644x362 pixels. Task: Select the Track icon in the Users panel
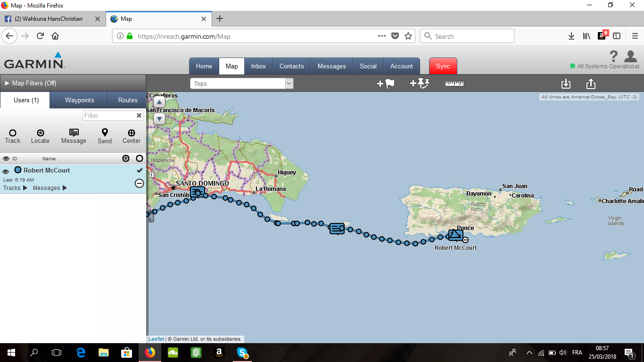coord(12,136)
